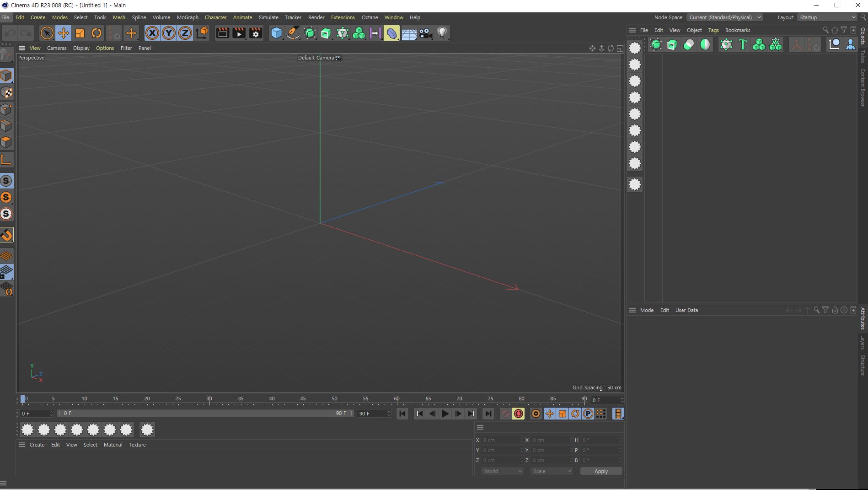This screenshot has height=490, width=868.
Task: Open Objects manager hamburger menu
Action: (632, 30)
